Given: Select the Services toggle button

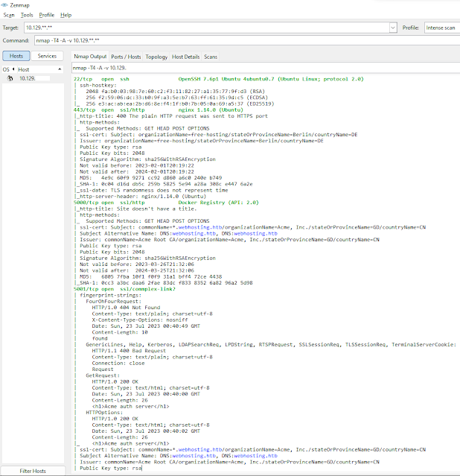Looking at the screenshot, I should click(47, 56).
